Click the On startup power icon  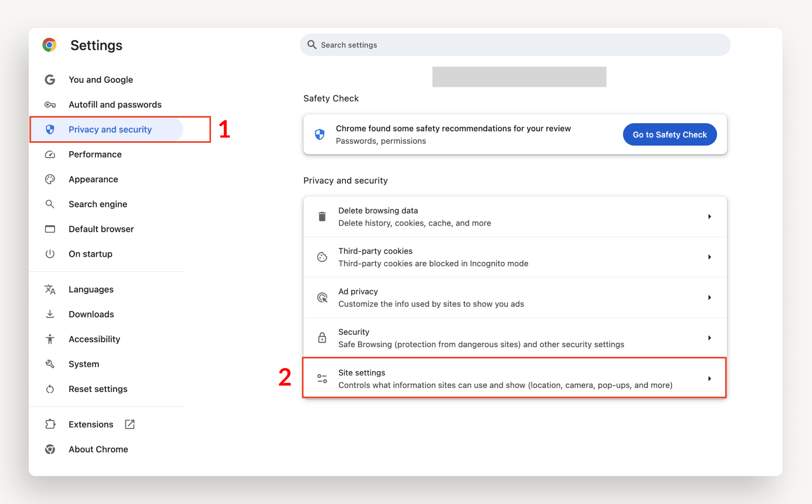pyautogui.click(x=50, y=254)
